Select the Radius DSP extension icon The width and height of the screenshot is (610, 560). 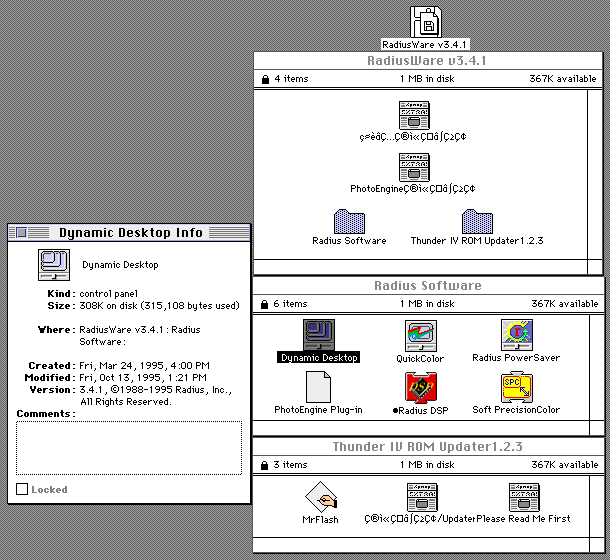(421, 388)
